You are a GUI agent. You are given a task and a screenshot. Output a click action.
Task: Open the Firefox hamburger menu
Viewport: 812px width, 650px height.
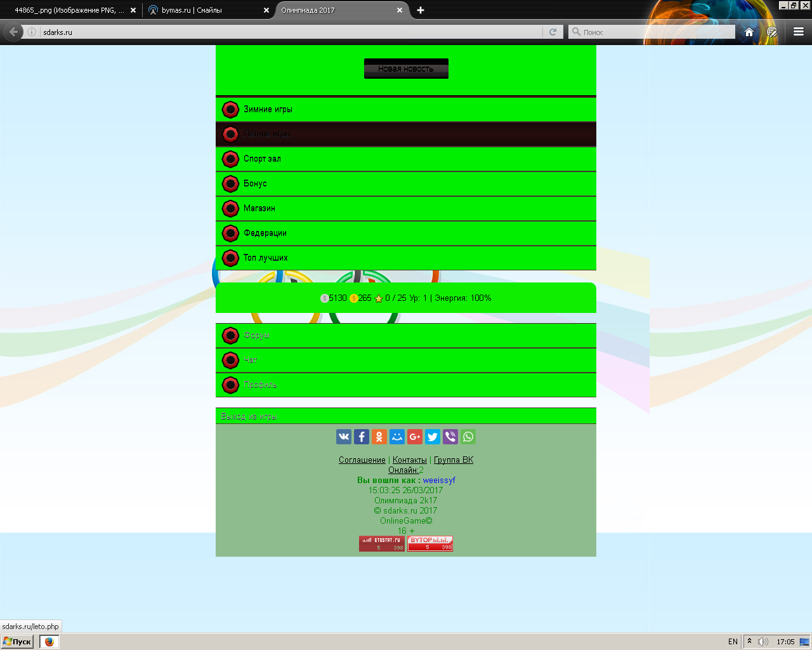coord(799,32)
